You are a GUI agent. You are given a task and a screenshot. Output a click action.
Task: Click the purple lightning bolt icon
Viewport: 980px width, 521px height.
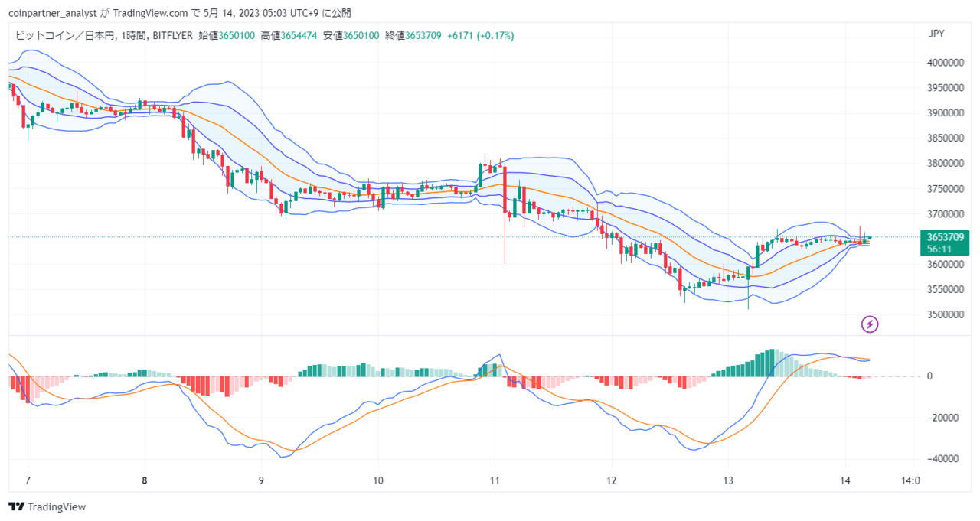(x=870, y=324)
